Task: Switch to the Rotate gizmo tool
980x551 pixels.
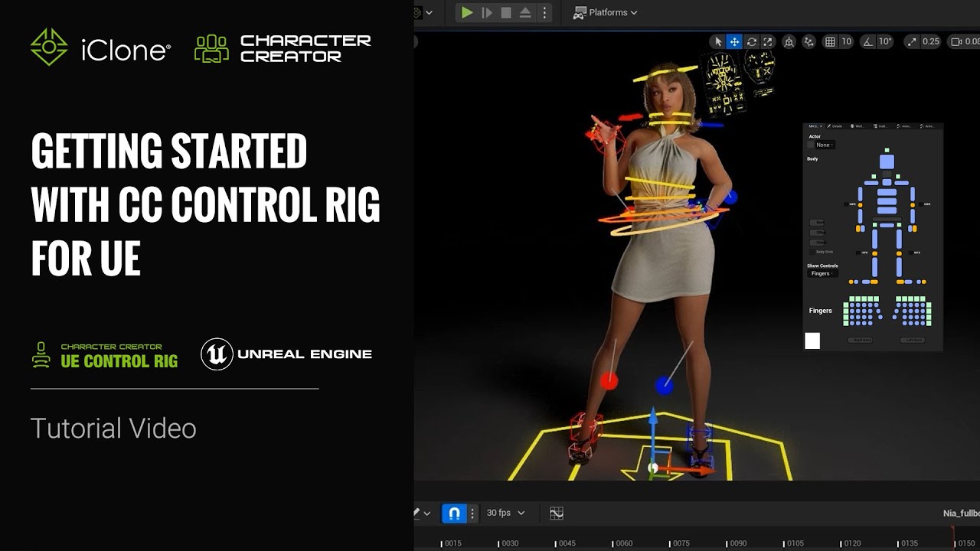Action: pos(751,41)
